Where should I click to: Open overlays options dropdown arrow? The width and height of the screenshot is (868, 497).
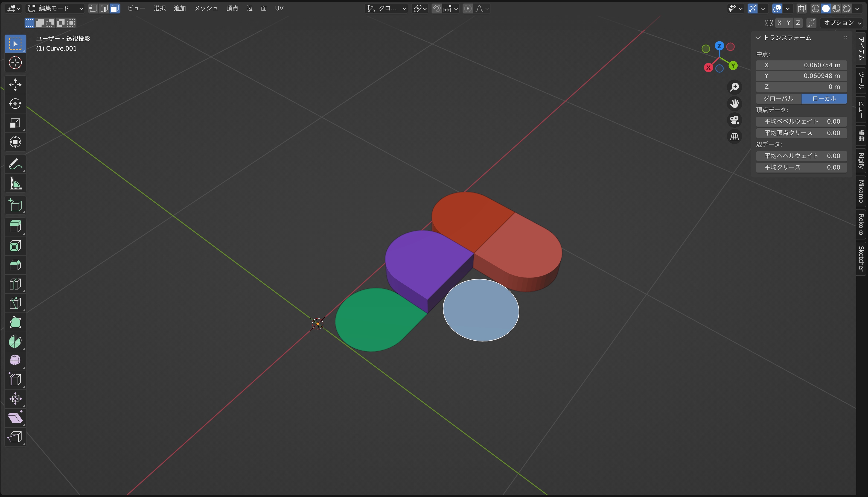tap(787, 8)
